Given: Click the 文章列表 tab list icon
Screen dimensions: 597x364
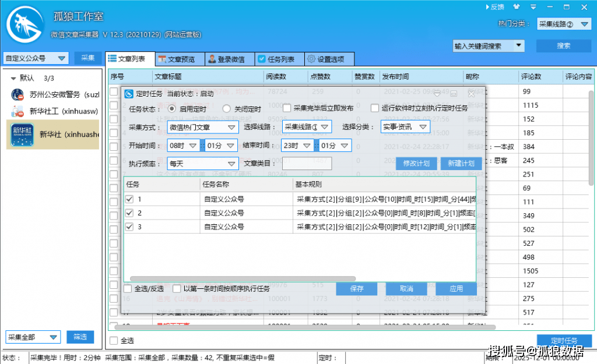Looking at the screenshot, I should pyautogui.click(x=113, y=58).
